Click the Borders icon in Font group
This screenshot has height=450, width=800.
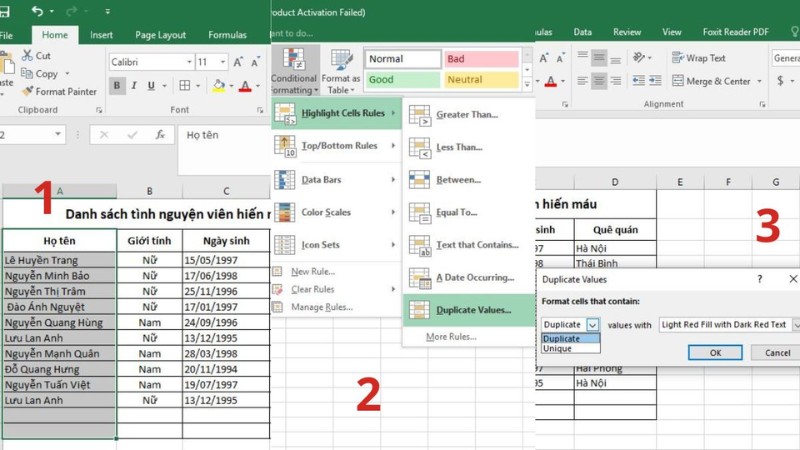[x=183, y=86]
